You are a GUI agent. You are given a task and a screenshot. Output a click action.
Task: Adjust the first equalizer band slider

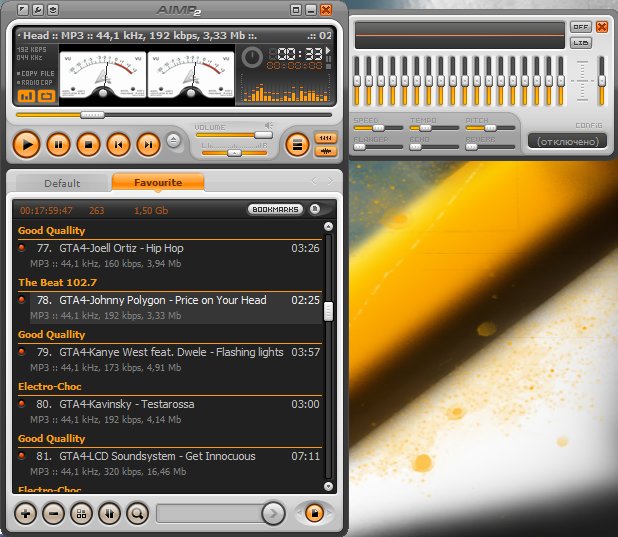point(357,81)
